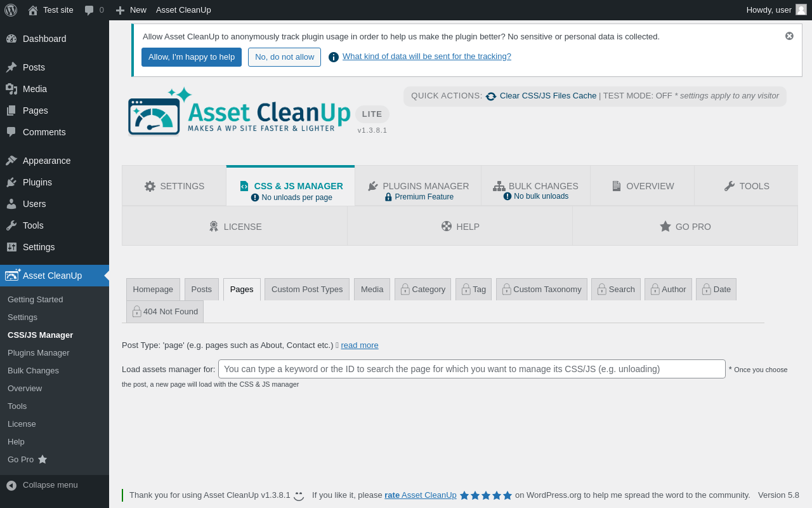Image resolution: width=812 pixels, height=508 pixels.
Task: Select the Homepage sub-tab
Action: 153,290
